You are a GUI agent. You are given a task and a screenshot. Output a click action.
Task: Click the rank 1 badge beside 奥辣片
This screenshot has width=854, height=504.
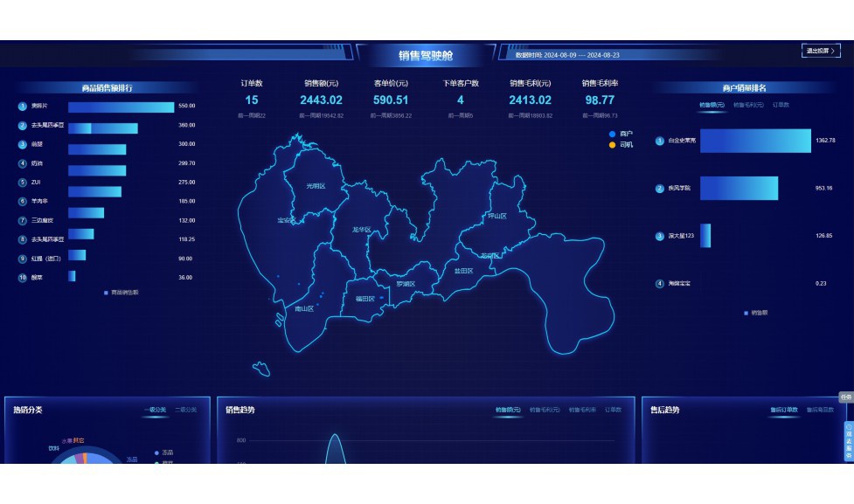pyautogui.click(x=21, y=104)
